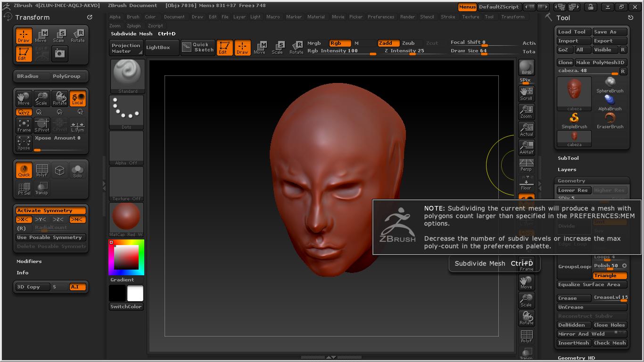This screenshot has height=362, width=644.
Task: Open the Zplugin menu
Action: click(x=134, y=26)
